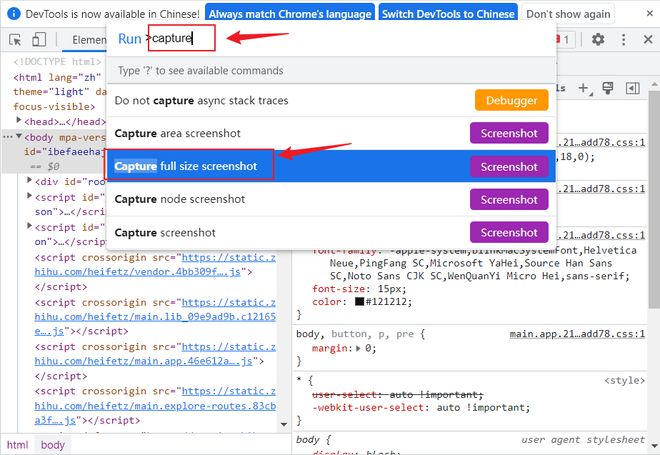Click Always match Chrome's language button

(289, 14)
